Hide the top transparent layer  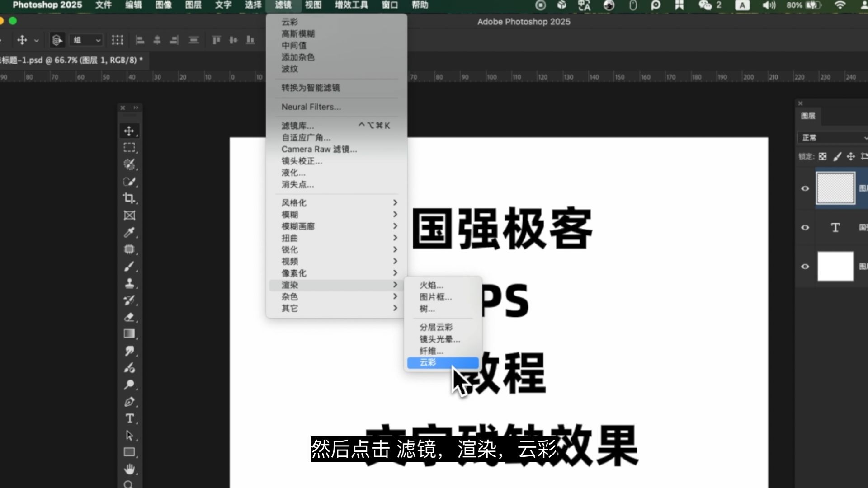pos(805,188)
